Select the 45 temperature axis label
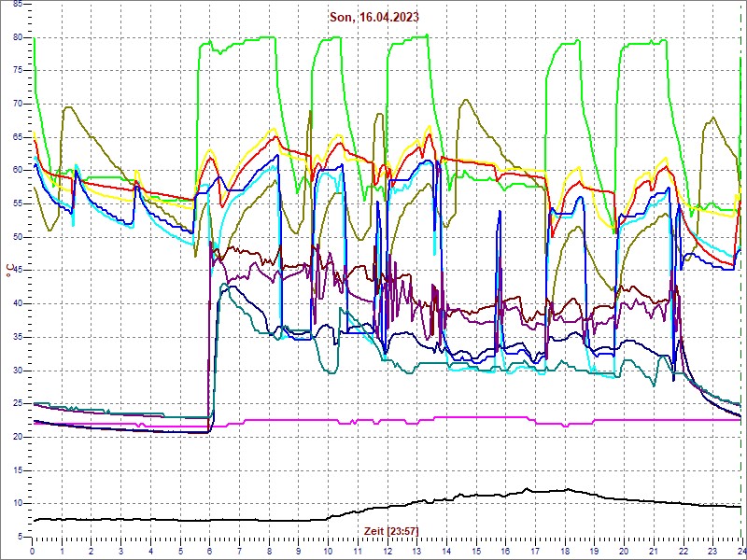747x560 pixels. (18, 271)
